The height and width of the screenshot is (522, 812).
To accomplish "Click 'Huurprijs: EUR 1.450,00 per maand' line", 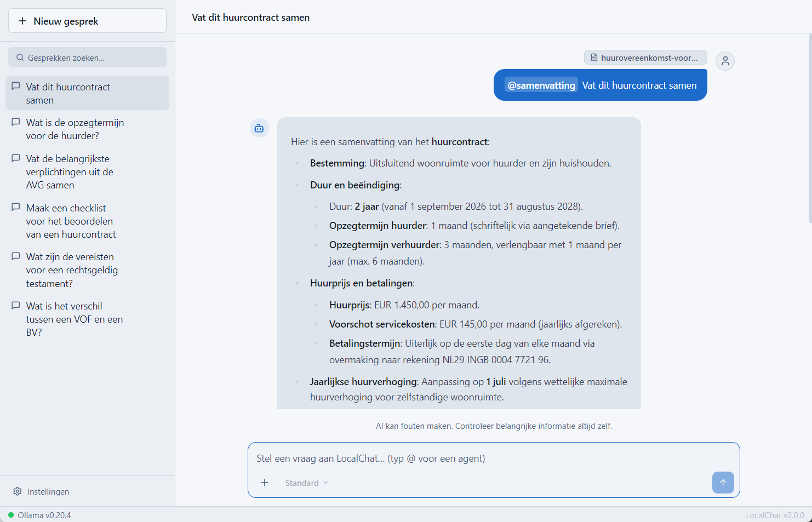I will (404, 305).
